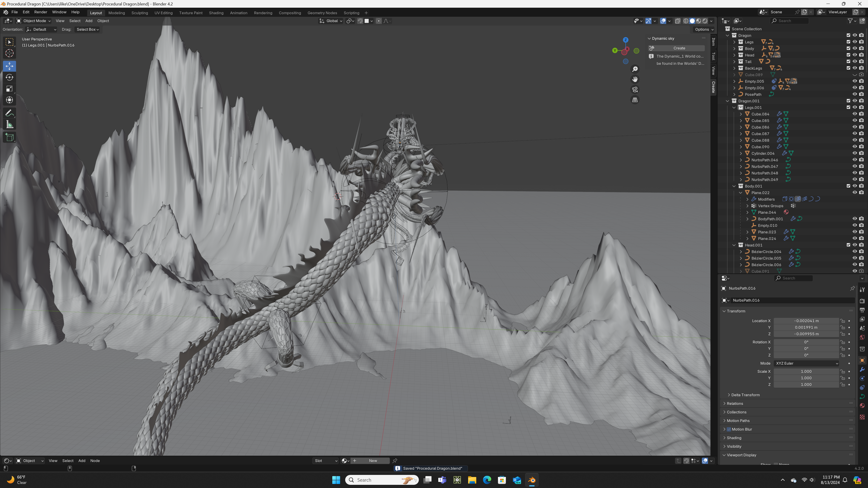Choose the Move tool in toolbar
The image size is (868, 488).
[9, 66]
